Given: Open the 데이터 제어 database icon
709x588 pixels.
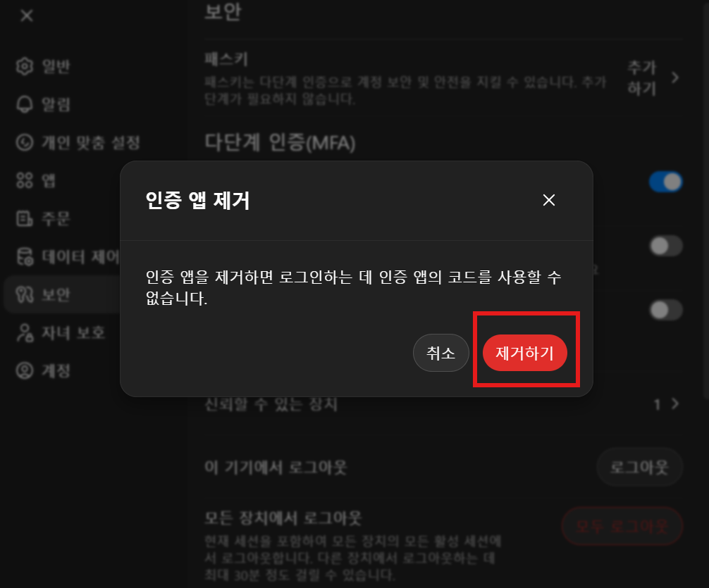Looking at the screenshot, I should tap(25, 257).
